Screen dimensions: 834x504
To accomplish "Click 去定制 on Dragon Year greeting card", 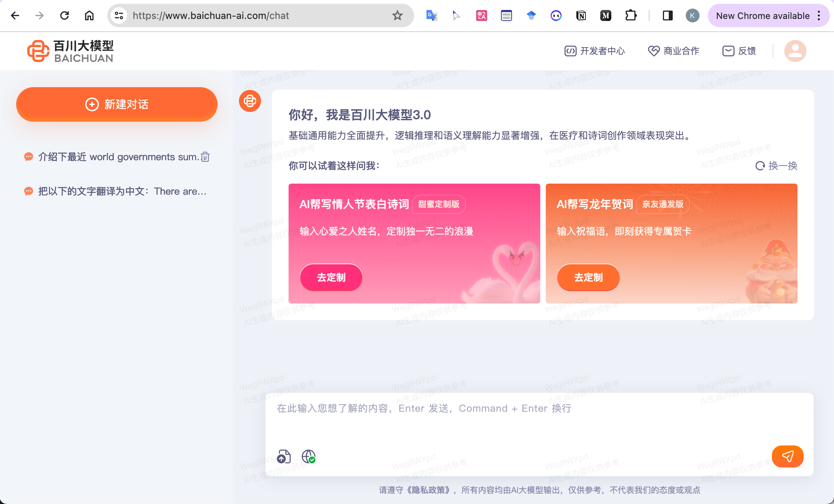I will point(588,277).
